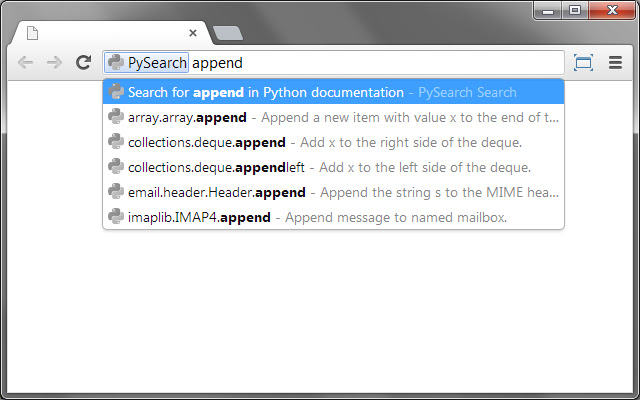Maximize the Chrome window

575,10
